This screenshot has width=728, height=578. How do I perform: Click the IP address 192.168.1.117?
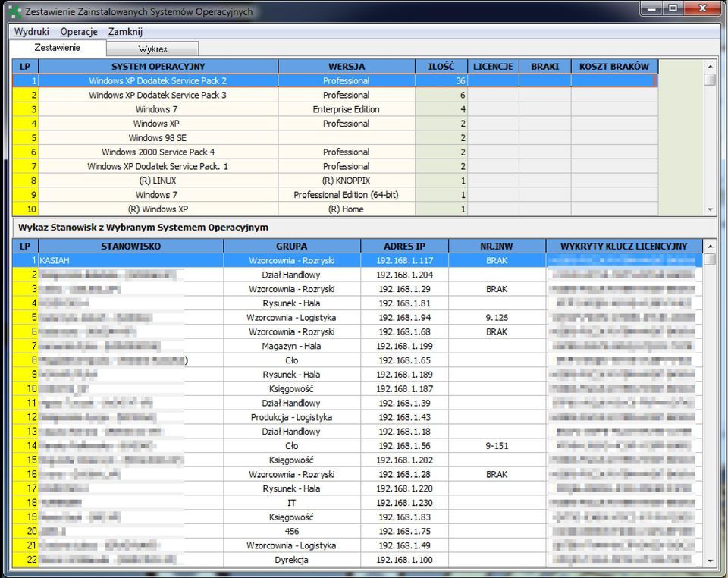point(404,260)
